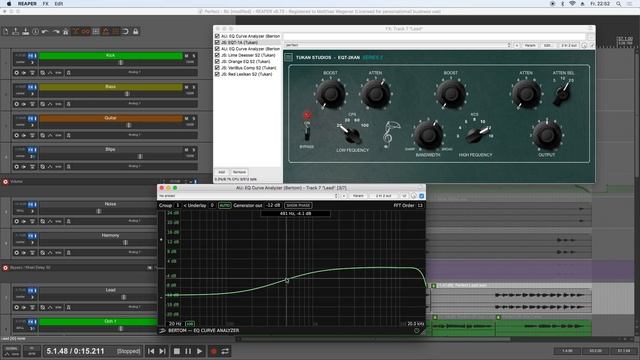Click the Kick track volume fader
The width and height of the screenshot is (640, 360).
click(x=120, y=62)
